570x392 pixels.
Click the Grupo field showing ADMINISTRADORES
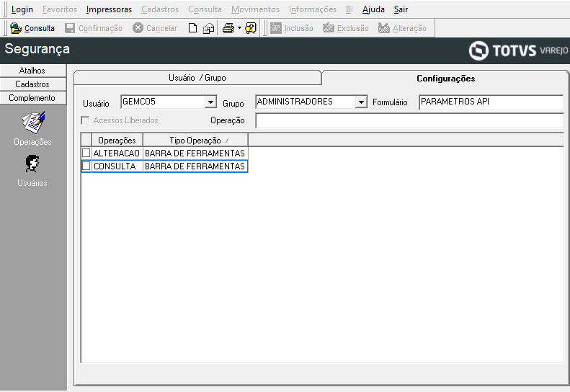[x=311, y=102]
